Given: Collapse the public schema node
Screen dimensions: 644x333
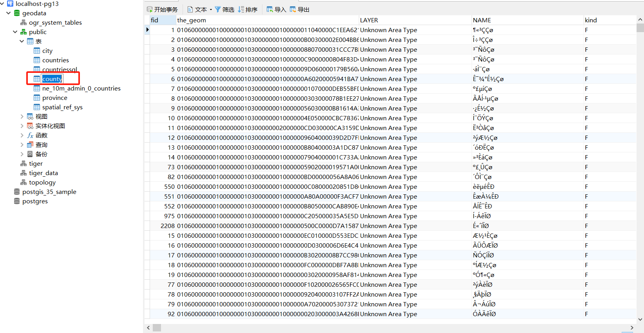Looking at the screenshot, I should [x=15, y=32].
